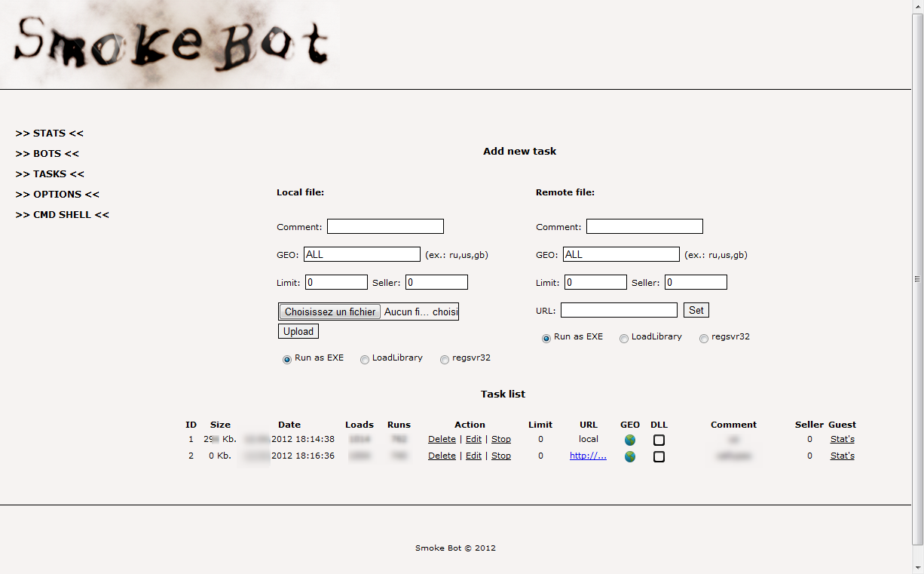
Task: Open the TASKS menu section
Action: pos(50,174)
